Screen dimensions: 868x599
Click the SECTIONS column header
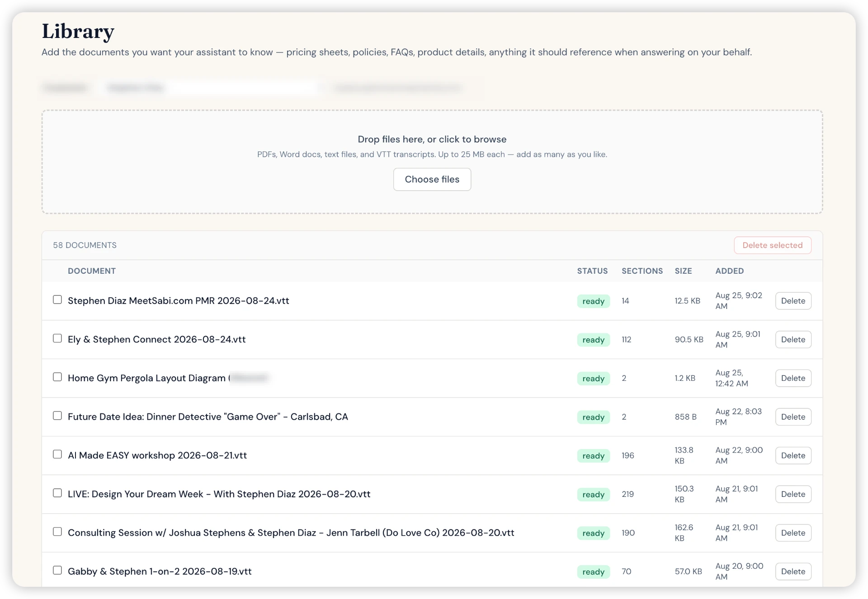coord(642,271)
